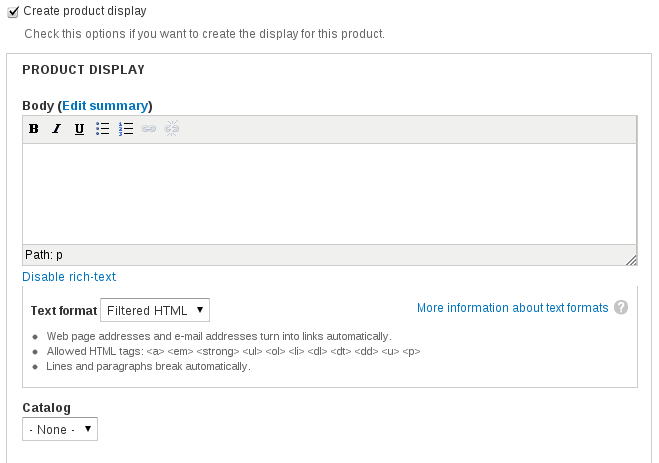
Task: Click the Catalog field label
Action: pos(46,408)
